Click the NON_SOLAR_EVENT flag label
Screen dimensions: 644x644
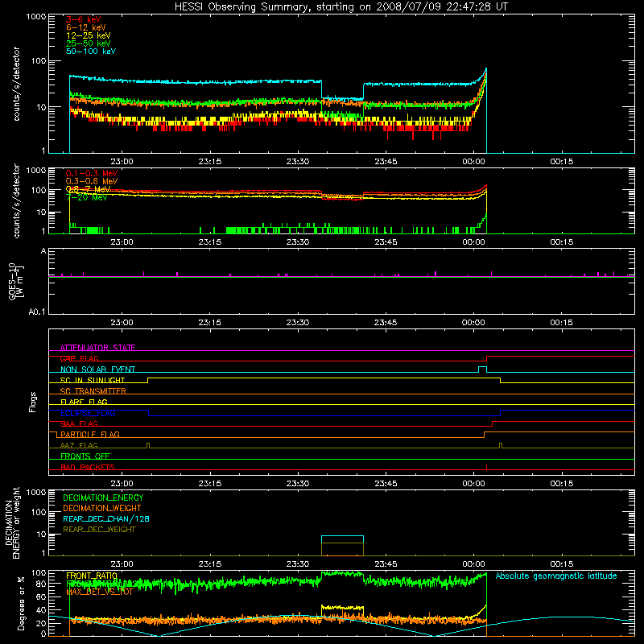(97, 369)
